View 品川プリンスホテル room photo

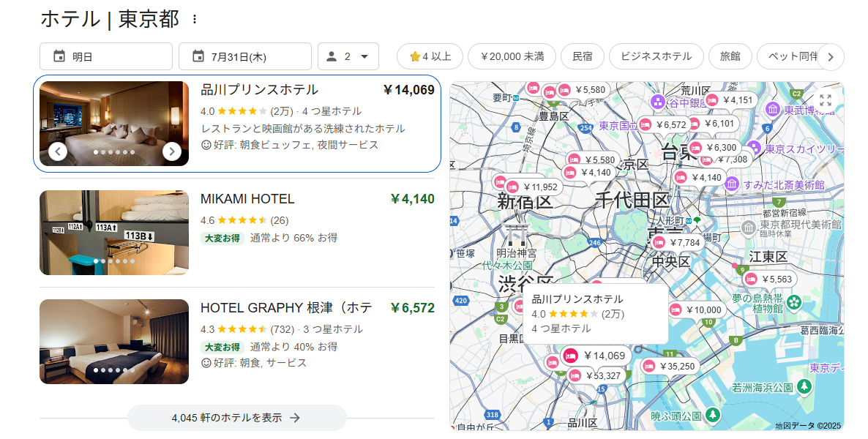click(x=114, y=124)
